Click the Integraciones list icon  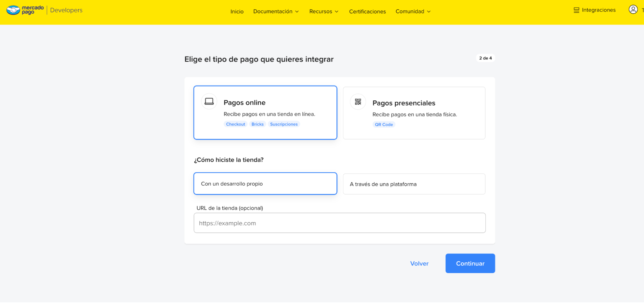576,10
